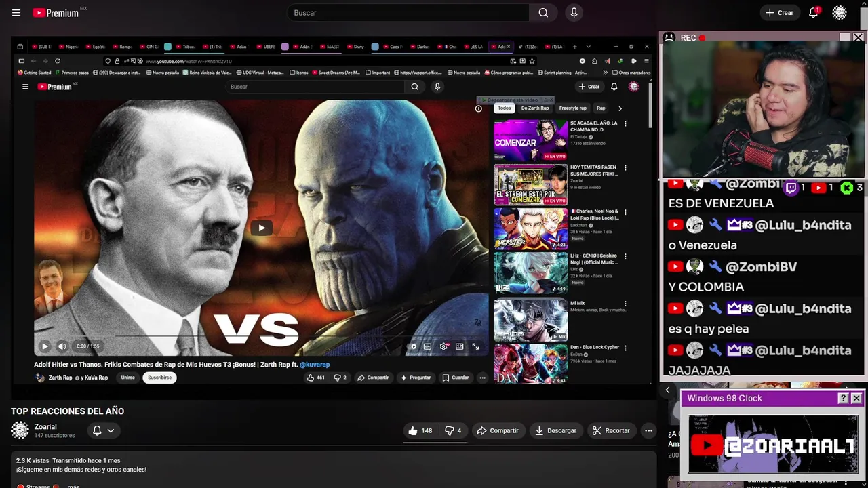
Task: Open the three-dot menu beside the Guardar button
Action: coord(482,378)
